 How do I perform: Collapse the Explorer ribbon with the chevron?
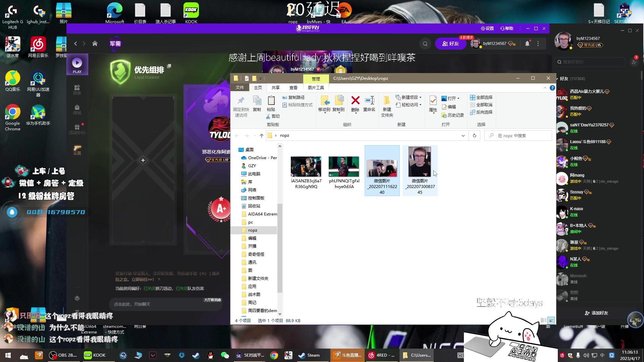click(545, 88)
